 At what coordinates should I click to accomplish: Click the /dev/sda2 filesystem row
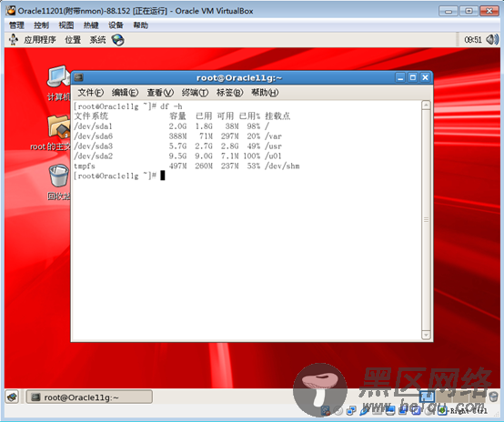point(177,156)
